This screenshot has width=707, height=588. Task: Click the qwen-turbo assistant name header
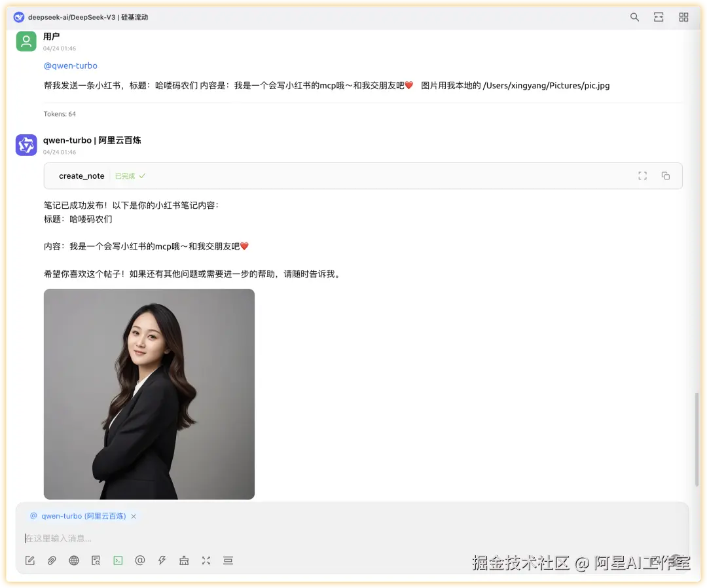pyautogui.click(x=92, y=139)
